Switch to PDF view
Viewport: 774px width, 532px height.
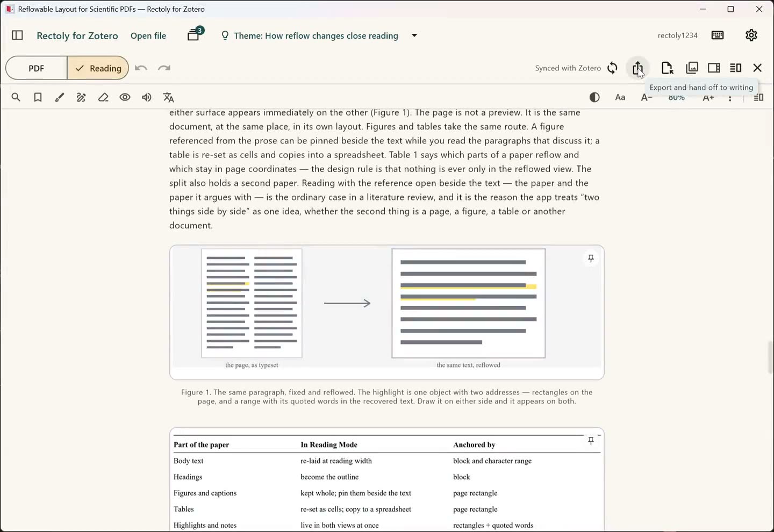click(37, 68)
